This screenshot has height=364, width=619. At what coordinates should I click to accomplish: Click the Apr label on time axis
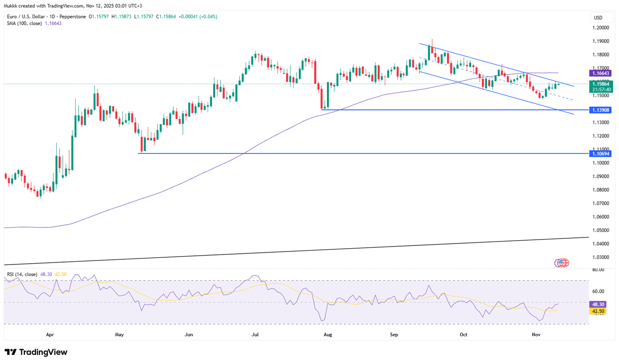pos(50,334)
